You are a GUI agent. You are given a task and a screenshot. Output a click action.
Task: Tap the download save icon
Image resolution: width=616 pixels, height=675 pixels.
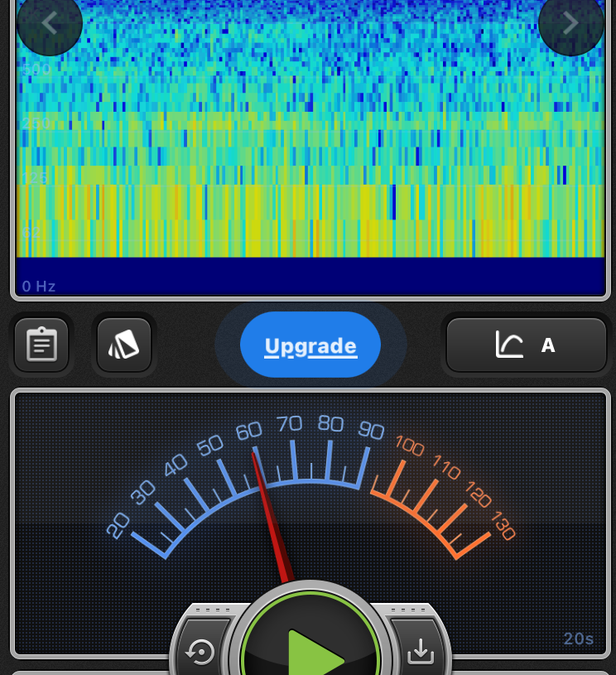(x=421, y=651)
